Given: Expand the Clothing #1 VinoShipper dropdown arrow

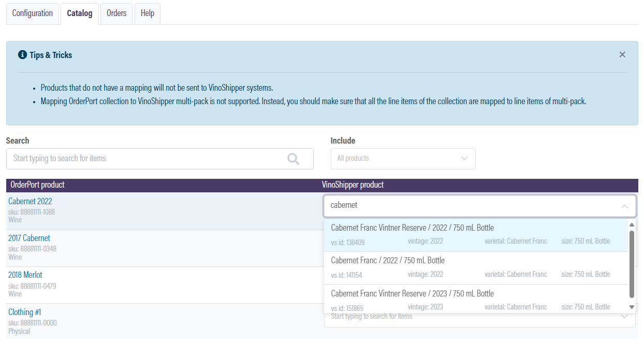Looking at the screenshot, I should click(x=624, y=317).
